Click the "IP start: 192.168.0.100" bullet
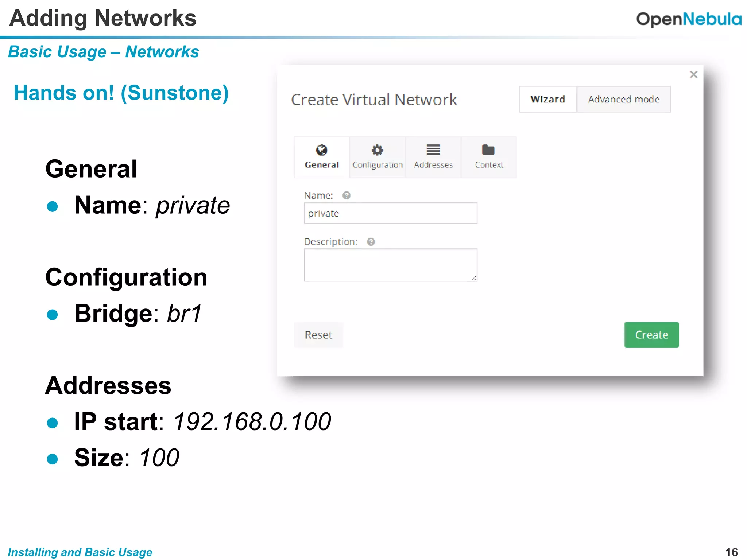The image size is (747, 560). (x=202, y=422)
